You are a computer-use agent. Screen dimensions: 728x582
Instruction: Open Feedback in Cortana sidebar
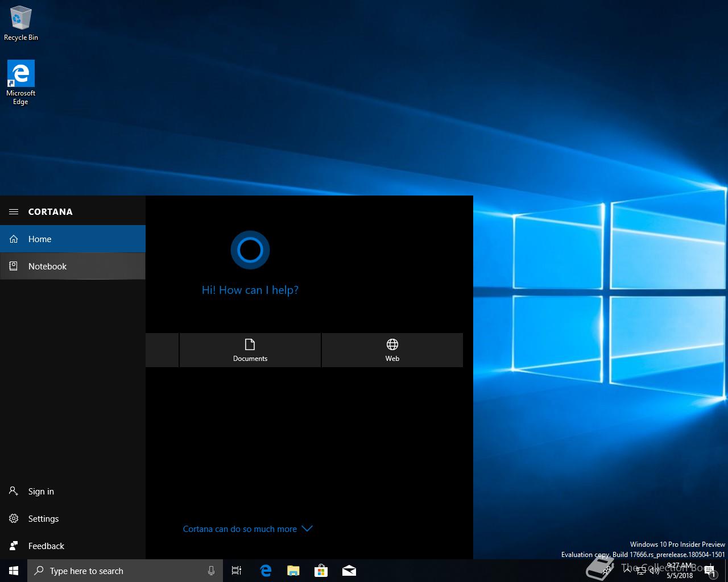tap(73, 546)
